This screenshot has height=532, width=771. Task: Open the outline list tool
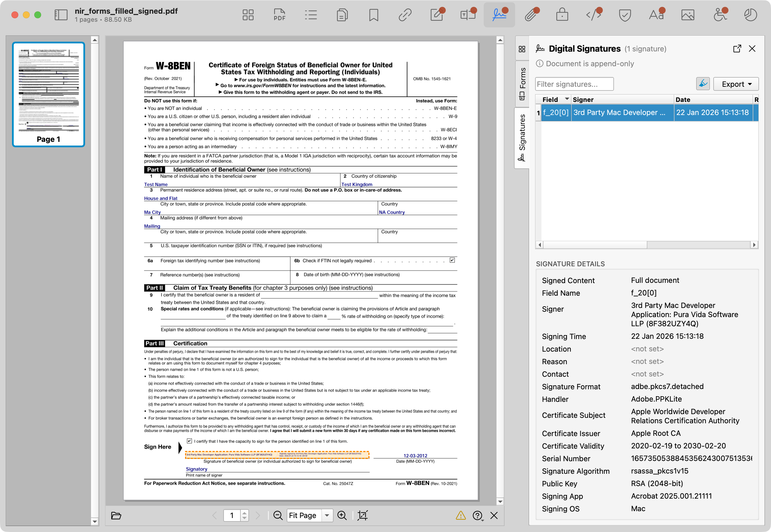310,15
